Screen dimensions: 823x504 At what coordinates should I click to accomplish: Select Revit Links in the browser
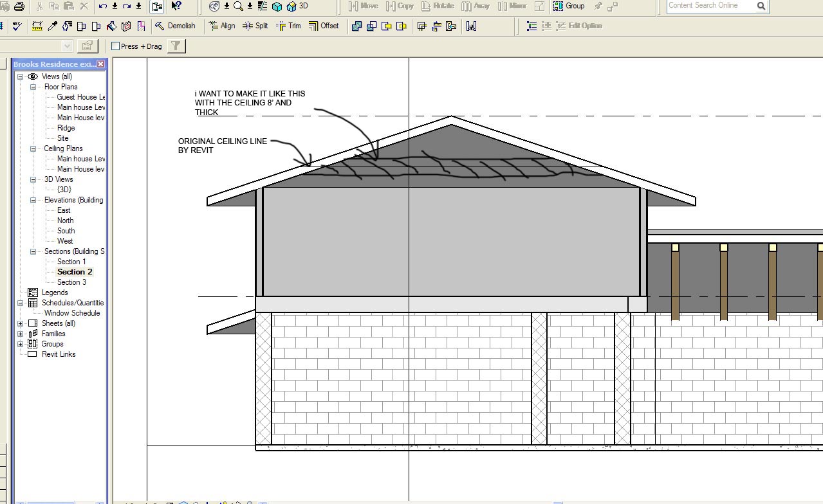tap(59, 354)
